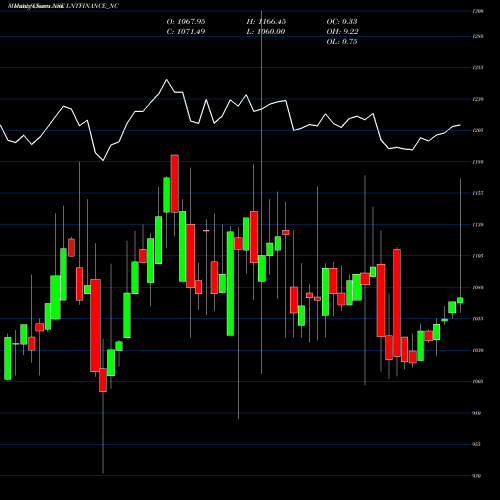
Task: Click the high price 'H: 1166.45'
Action: point(266,22)
